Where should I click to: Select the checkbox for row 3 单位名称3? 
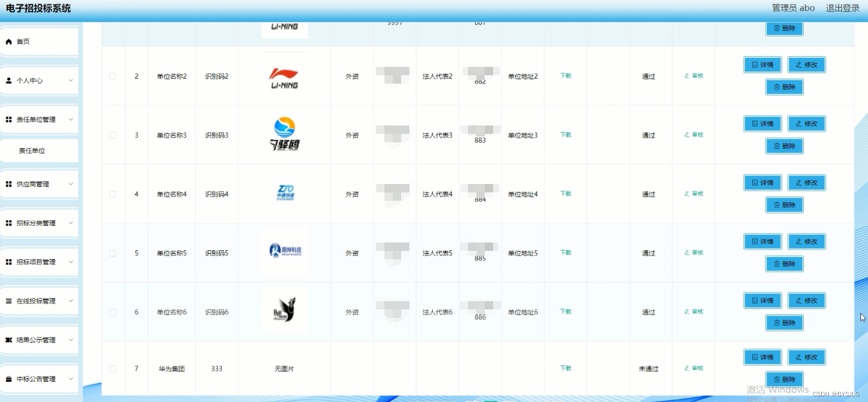pyautogui.click(x=113, y=135)
